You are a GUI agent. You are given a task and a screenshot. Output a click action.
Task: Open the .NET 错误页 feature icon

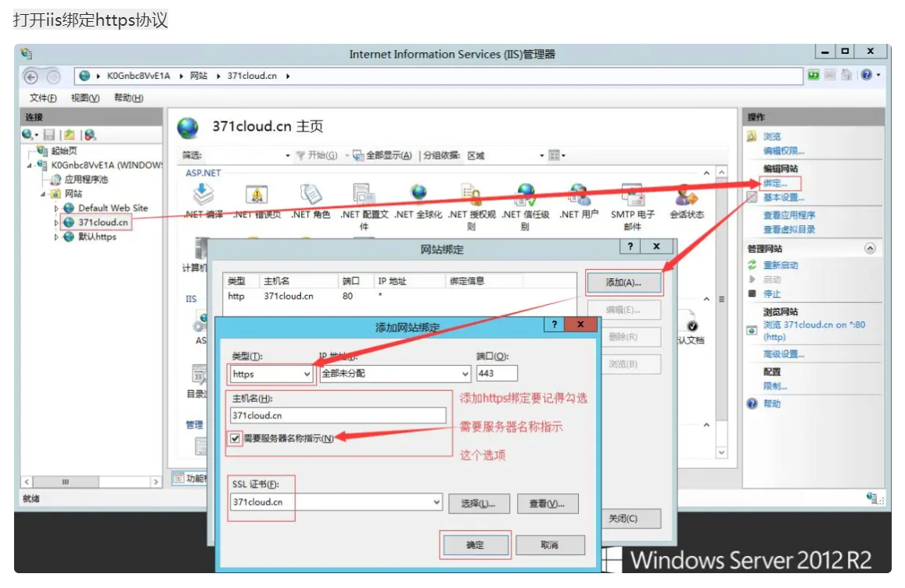point(257,195)
